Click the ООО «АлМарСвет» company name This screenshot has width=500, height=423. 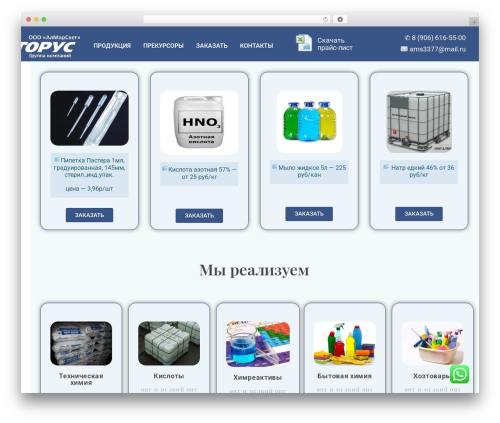click(54, 37)
